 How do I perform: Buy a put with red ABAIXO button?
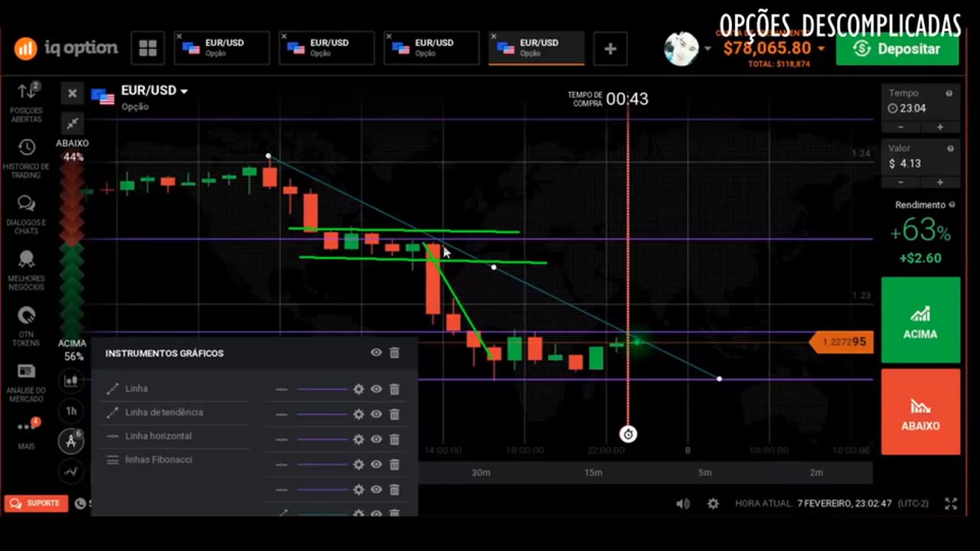point(920,412)
